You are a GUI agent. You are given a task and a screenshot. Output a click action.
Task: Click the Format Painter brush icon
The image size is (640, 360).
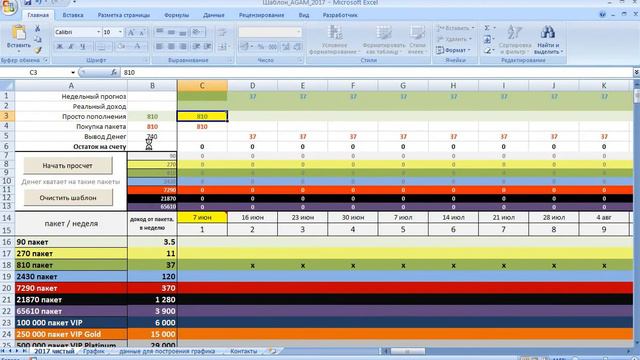[38, 50]
